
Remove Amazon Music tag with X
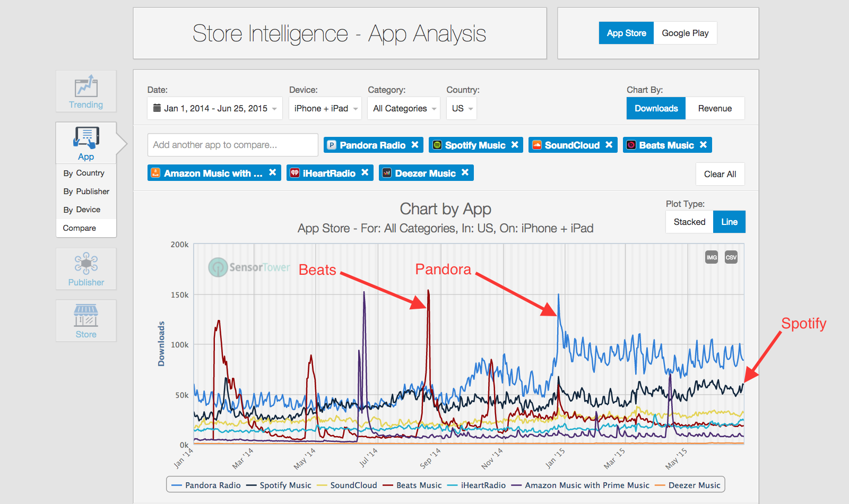tap(272, 172)
